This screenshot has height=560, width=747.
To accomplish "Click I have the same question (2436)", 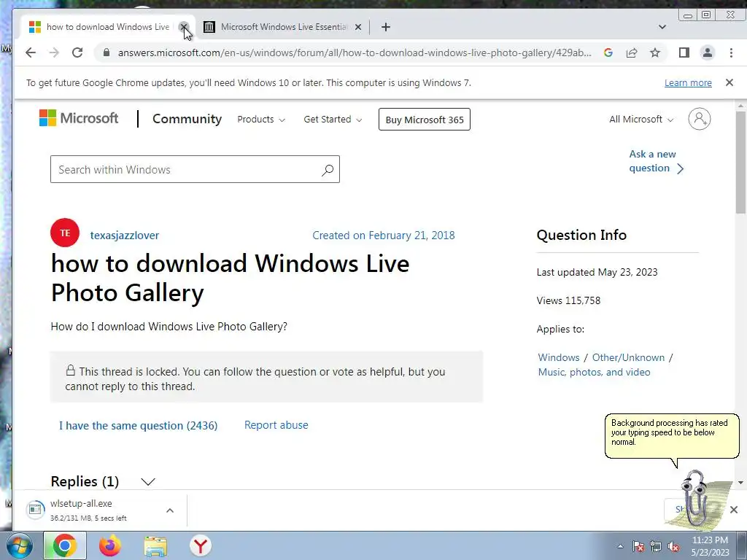I will click(138, 425).
